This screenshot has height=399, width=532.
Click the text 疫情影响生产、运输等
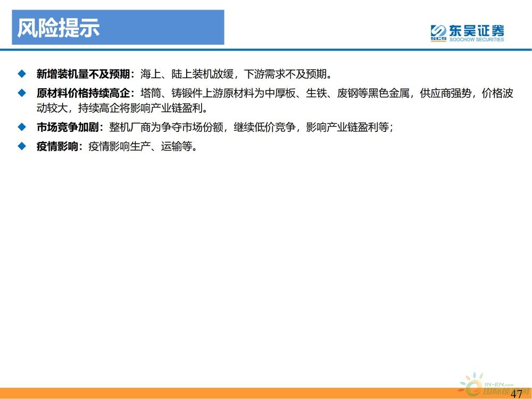point(140,147)
